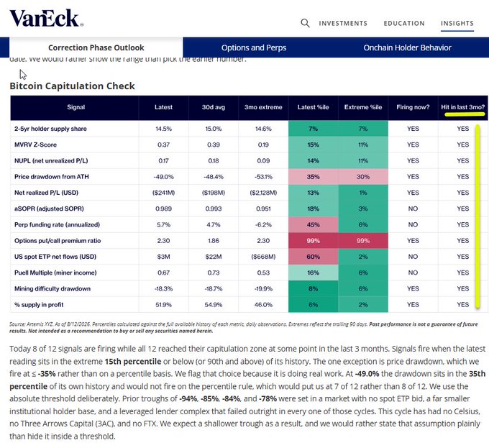Click the VanEck logo
The width and height of the screenshot is (489, 448).
[x=47, y=18]
